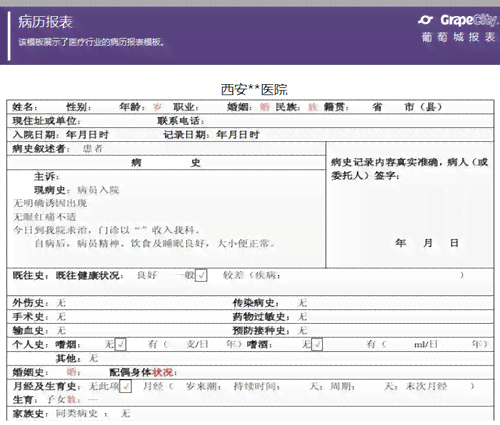Click the 传染病史 label
The width and height of the screenshot is (500, 425).
[x=256, y=303]
